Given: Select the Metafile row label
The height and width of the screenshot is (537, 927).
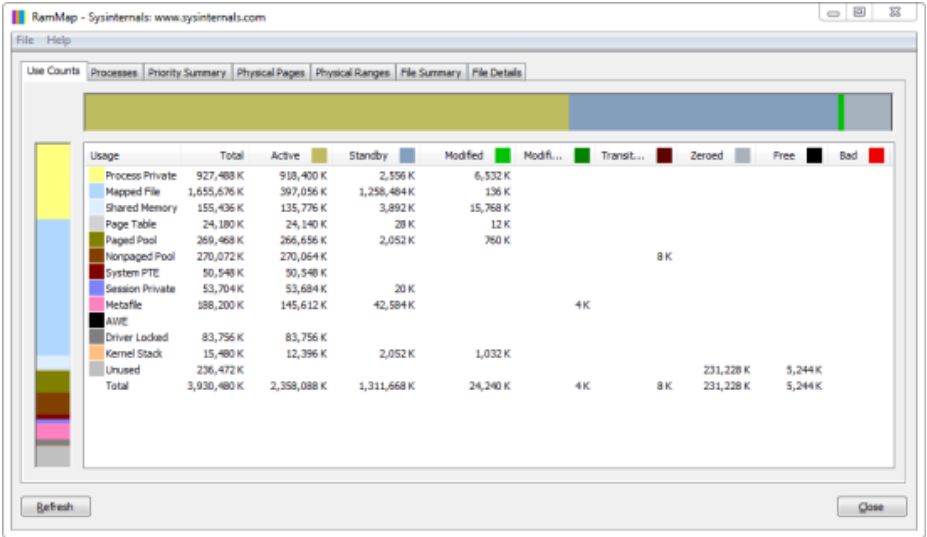Looking at the screenshot, I should pos(124,305).
